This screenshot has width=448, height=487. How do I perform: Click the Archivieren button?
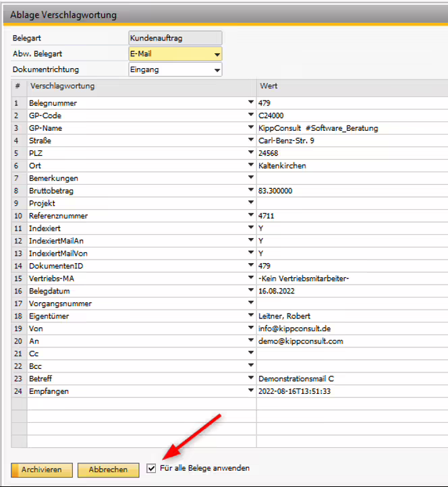click(41, 469)
